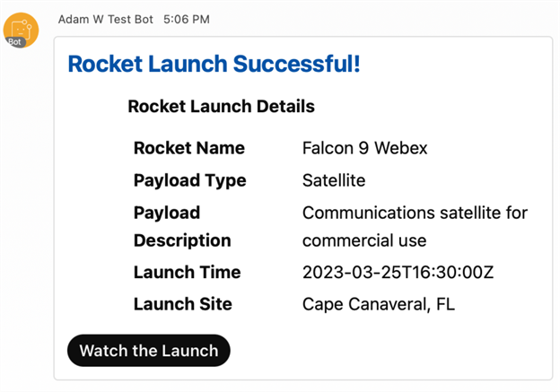Click empty area of the card beside button

pyautogui.click(x=389, y=350)
